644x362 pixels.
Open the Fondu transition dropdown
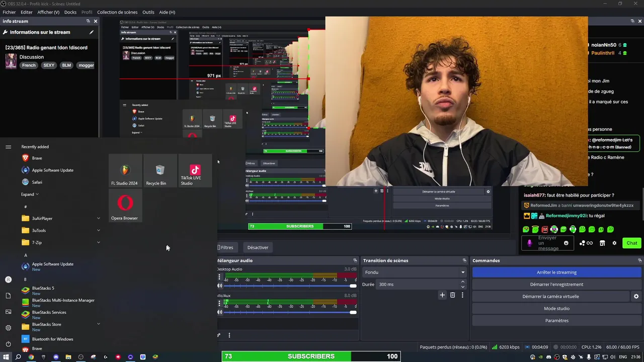pyautogui.click(x=414, y=273)
